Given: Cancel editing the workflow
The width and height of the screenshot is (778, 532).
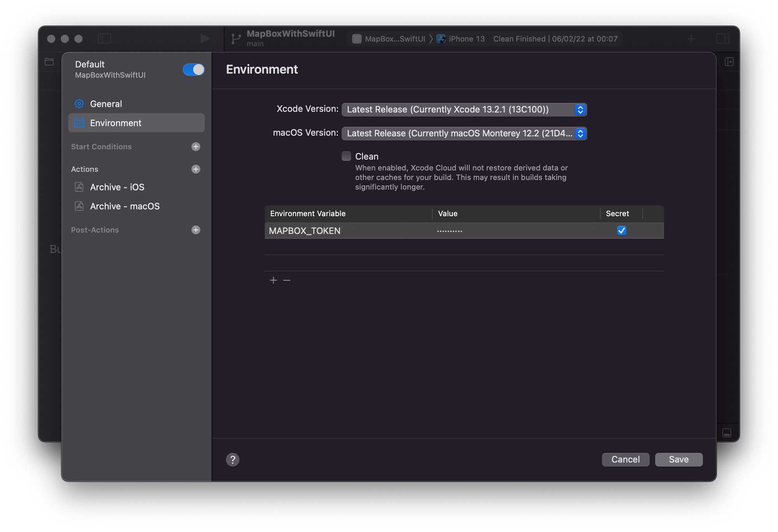Looking at the screenshot, I should (x=625, y=459).
